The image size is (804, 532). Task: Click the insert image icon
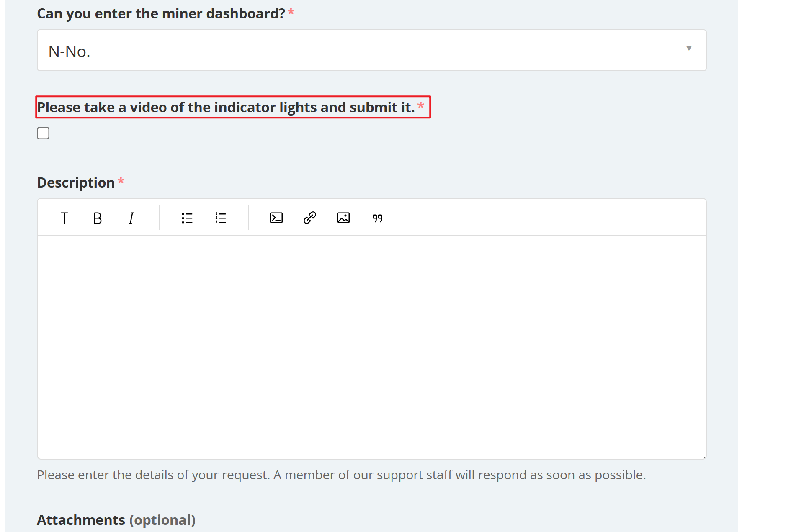click(x=344, y=217)
